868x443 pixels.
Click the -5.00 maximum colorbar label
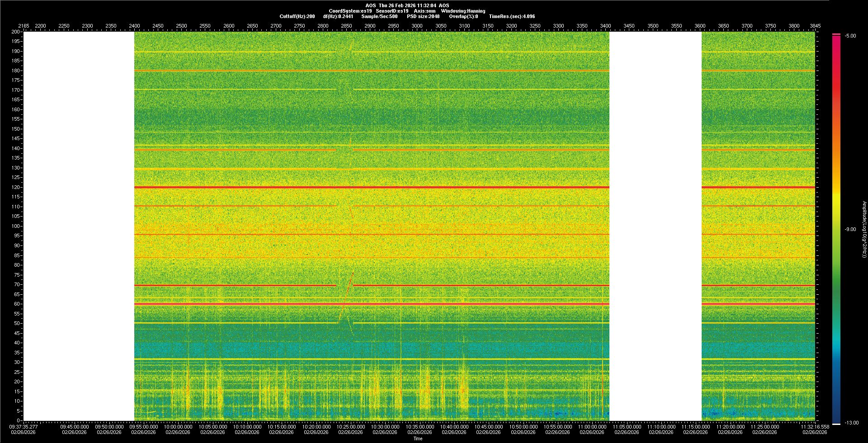850,36
